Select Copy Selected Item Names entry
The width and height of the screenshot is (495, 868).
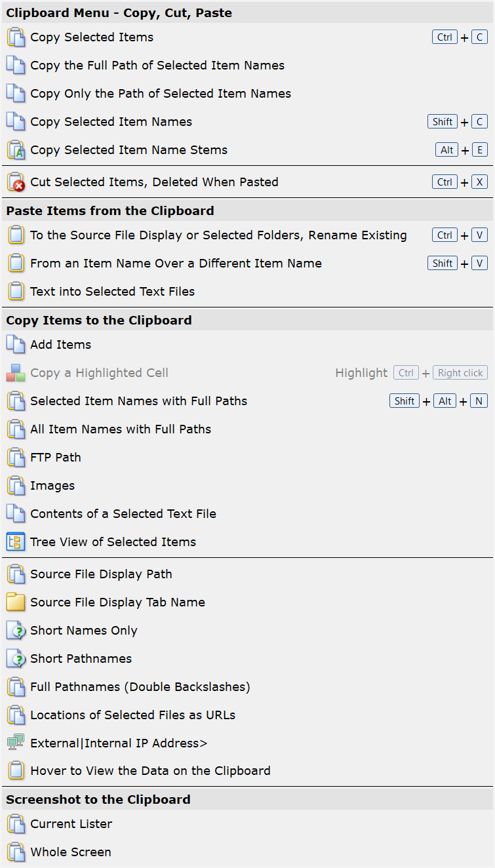247,122
